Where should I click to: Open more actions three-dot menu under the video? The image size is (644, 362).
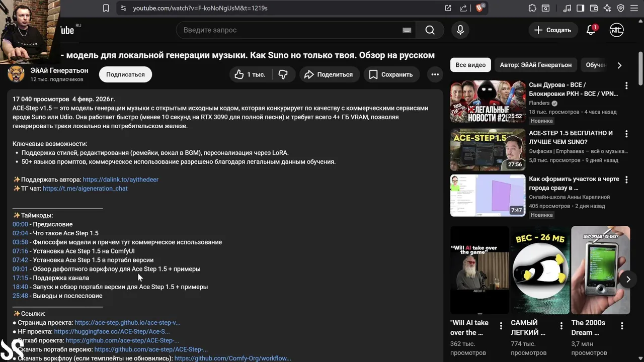click(x=435, y=74)
